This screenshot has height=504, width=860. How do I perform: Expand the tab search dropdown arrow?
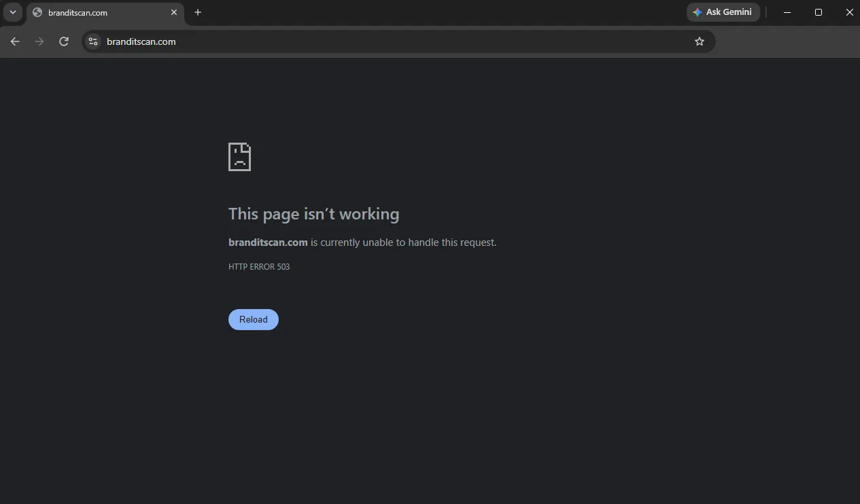coord(12,12)
